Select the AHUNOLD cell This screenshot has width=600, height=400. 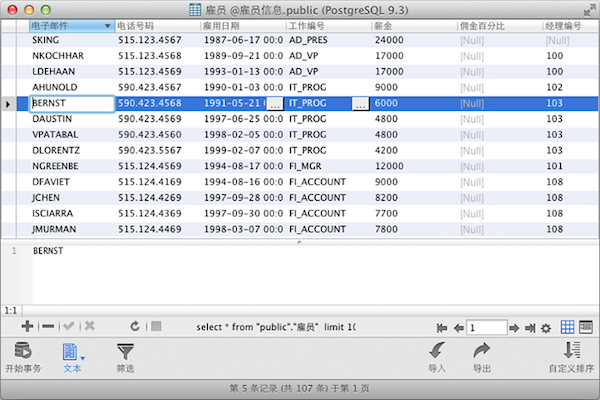click(72, 87)
